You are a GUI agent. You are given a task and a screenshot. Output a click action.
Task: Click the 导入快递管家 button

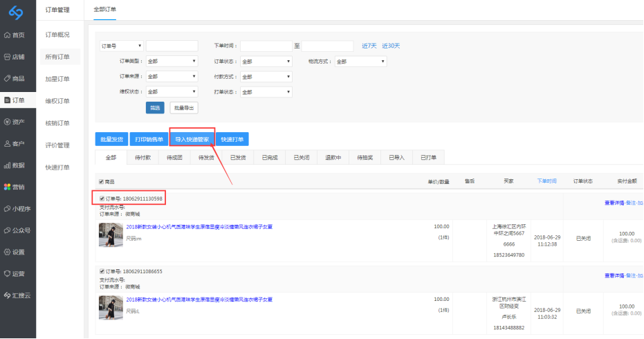coord(192,139)
